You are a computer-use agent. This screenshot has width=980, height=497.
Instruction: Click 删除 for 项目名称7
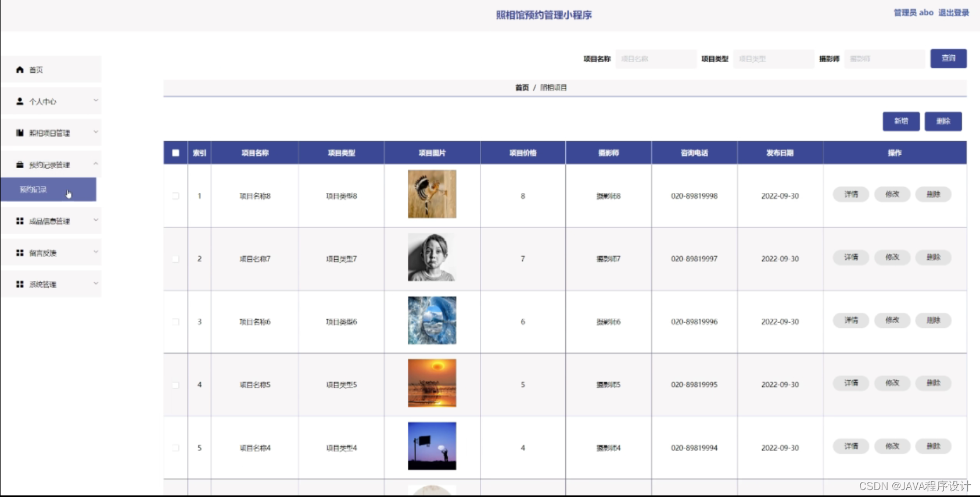pyautogui.click(x=934, y=257)
